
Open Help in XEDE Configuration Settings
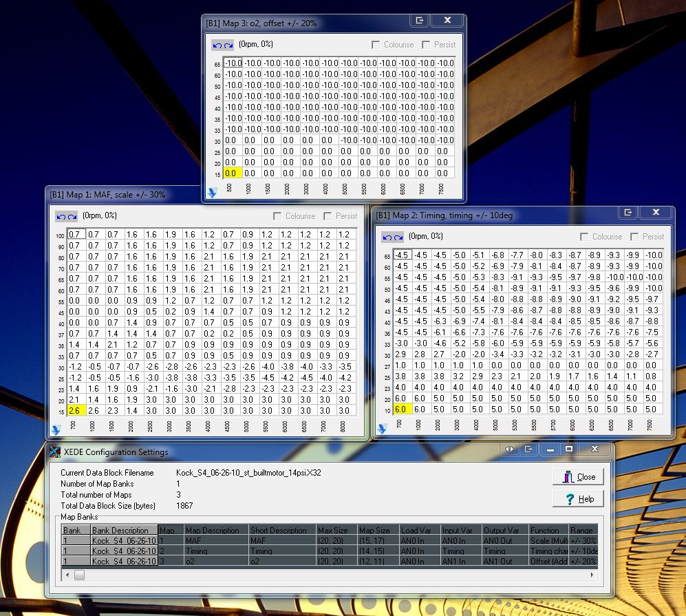point(579,499)
